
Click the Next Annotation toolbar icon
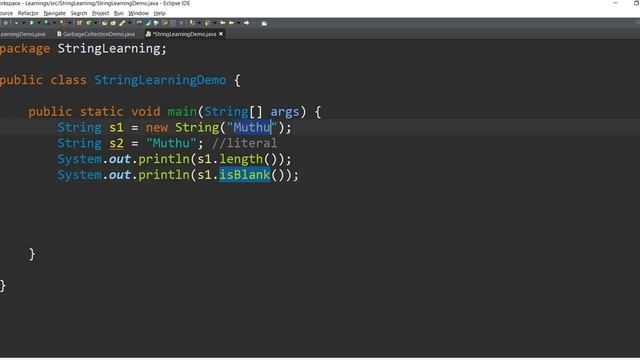pos(191,23)
